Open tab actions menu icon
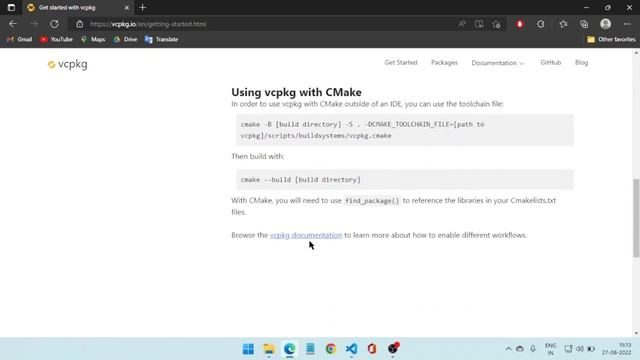 click(11, 7)
